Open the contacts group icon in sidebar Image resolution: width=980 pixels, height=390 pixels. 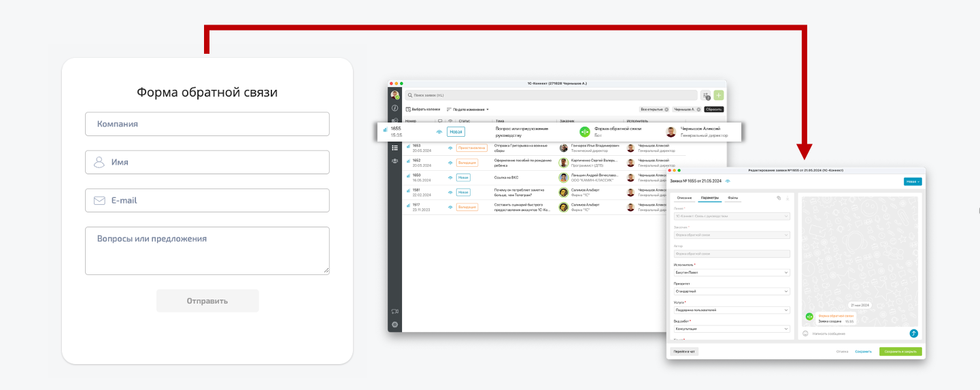click(394, 161)
